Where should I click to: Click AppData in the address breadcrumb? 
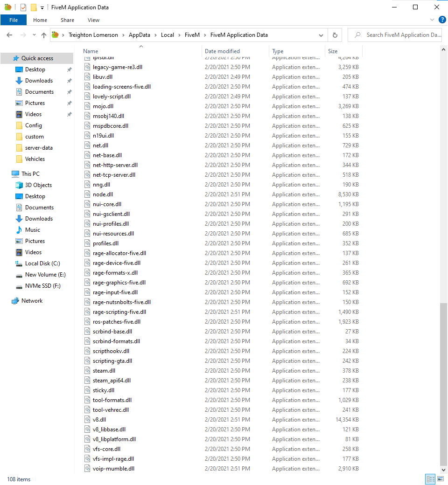click(140, 35)
